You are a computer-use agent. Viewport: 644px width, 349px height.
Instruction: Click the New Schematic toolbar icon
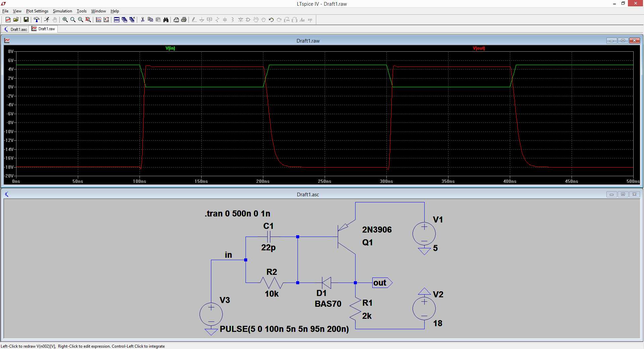[x=8, y=20]
